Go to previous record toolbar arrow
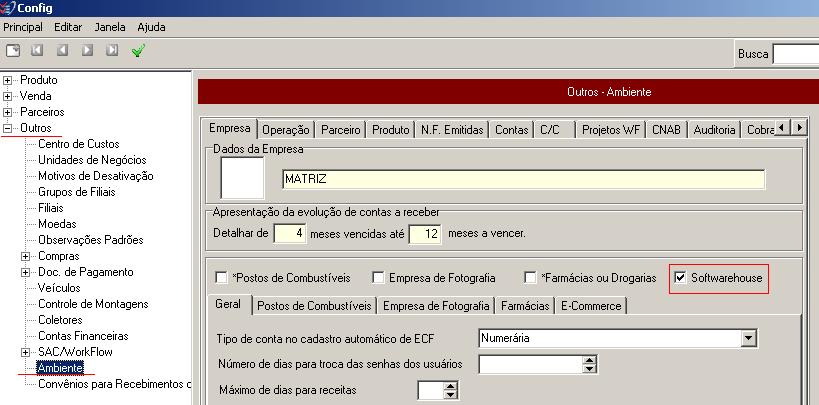 pyautogui.click(x=62, y=50)
